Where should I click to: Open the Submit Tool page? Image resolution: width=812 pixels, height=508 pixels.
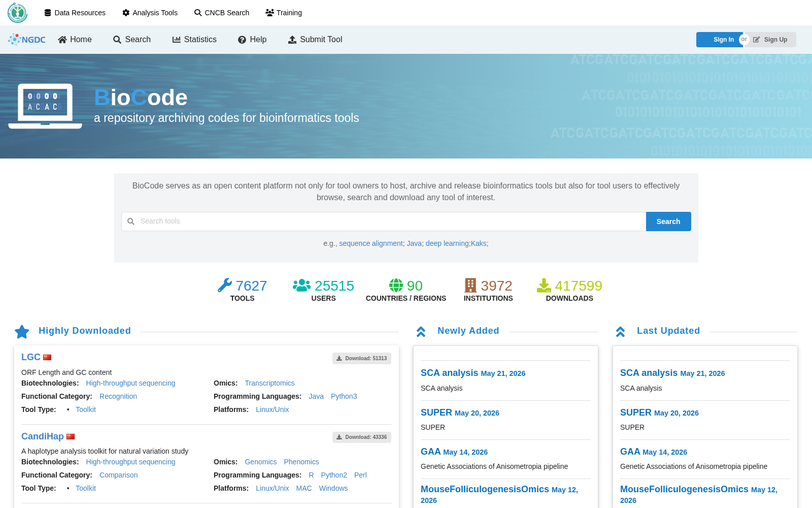point(315,40)
